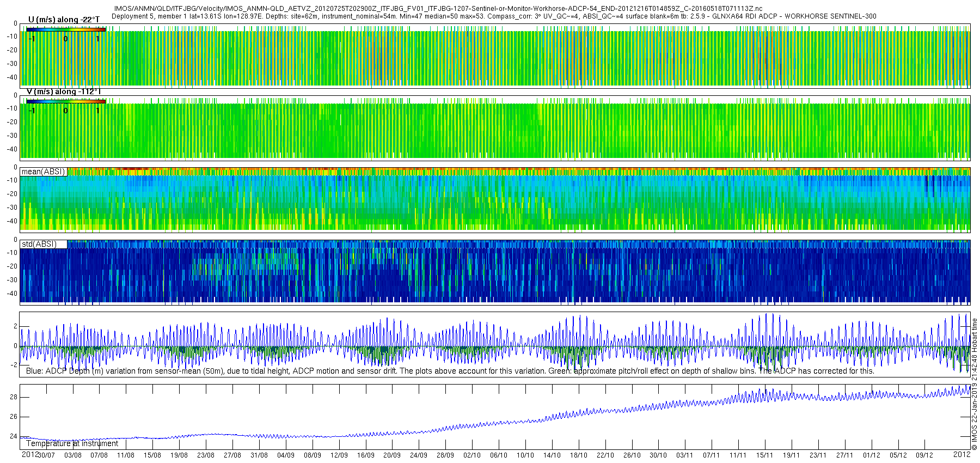Click the 16/09 date tick label
This screenshot has width=980, height=463.
pyautogui.click(x=365, y=455)
